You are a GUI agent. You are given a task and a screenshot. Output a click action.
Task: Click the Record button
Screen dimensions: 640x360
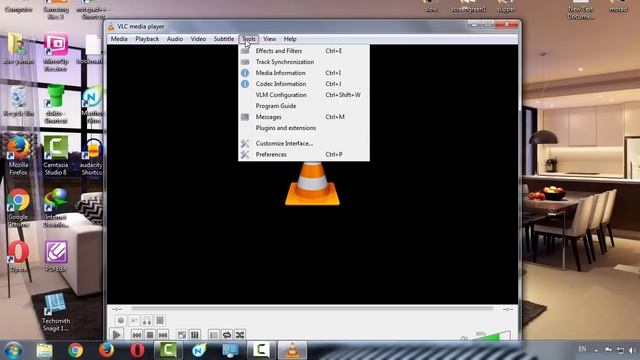(120, 320)
